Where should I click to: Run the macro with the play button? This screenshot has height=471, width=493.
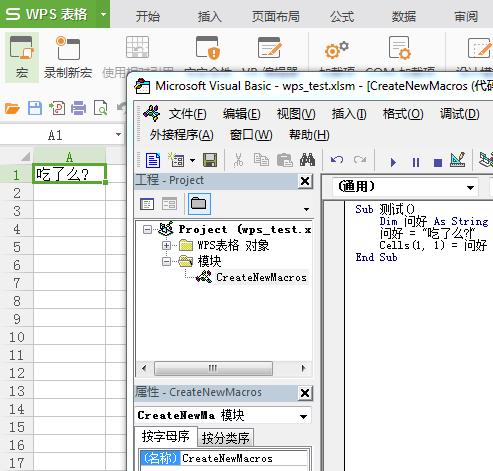tap(393, 162)
